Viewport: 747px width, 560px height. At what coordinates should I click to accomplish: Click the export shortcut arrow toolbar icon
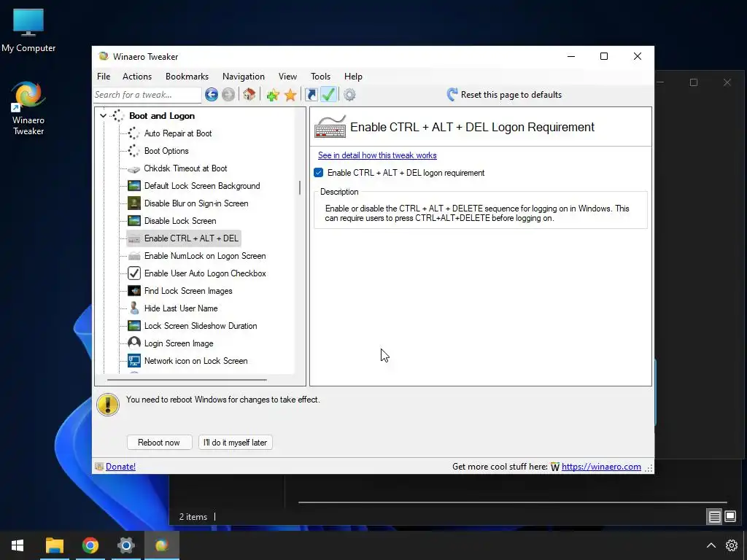[311, 94]
